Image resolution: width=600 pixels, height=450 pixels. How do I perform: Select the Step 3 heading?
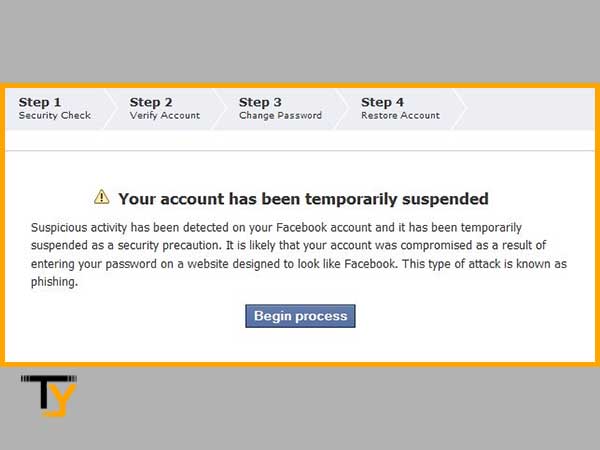coord(260,102)
